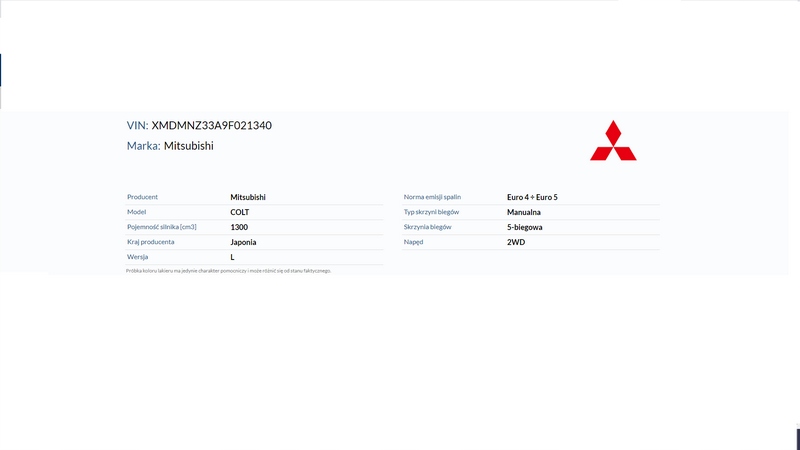Click the Producent label

[142, 197]
